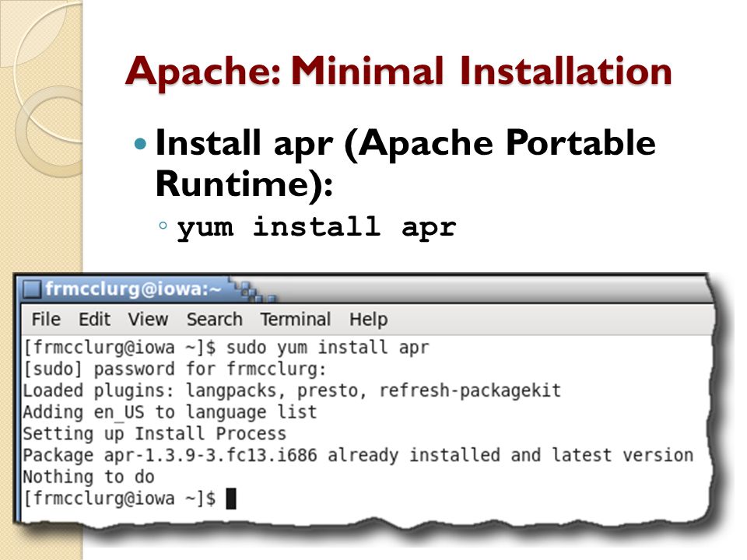Image resolution: width=747 pixels, height=560 pixels.
Task: Open the View menu in terminal
Action: click(x=148, y=319)
